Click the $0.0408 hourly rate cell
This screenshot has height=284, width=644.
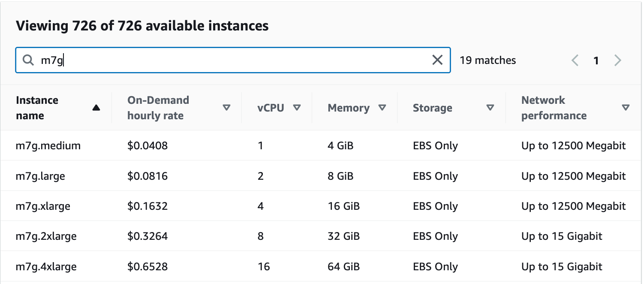(x=147, y=146)
